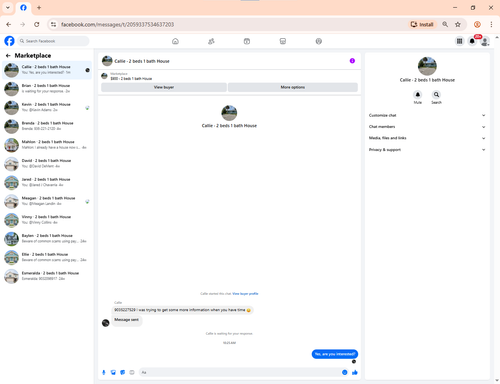Open Chrome three-dot menu
500x384 pixels.
(x=491, y=24)
